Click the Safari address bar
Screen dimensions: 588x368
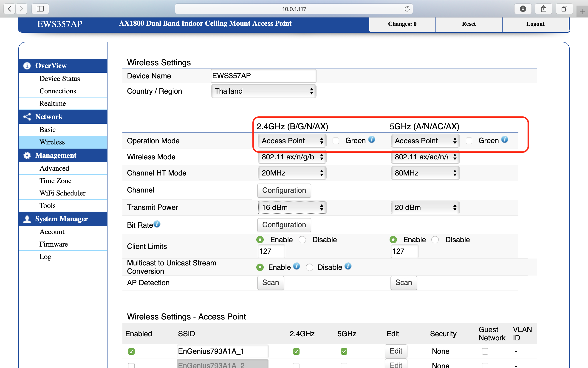[294, 9]
